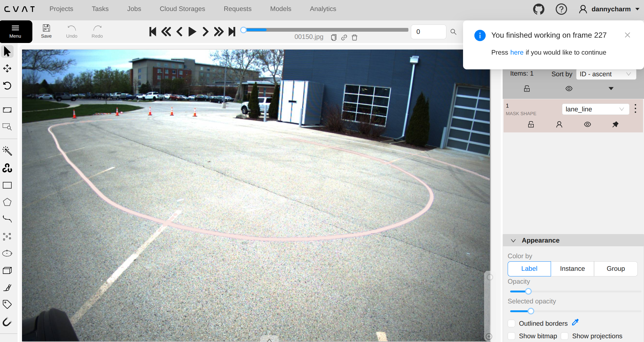The height and width of the screenshot is (342, 644).
Task: Collapse the Appearance section
Action: tap(513, 241)
